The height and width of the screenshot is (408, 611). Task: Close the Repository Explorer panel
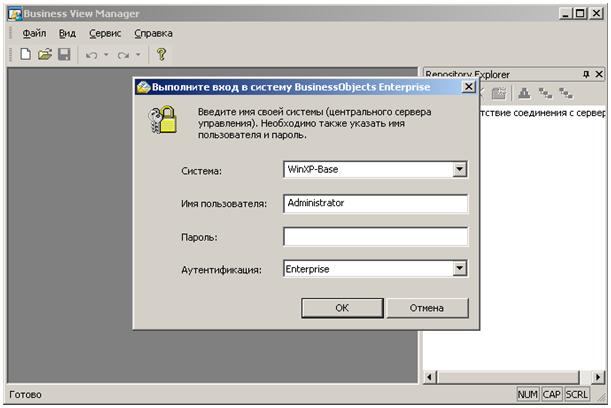pyautogui.click(x=599, y=74)
